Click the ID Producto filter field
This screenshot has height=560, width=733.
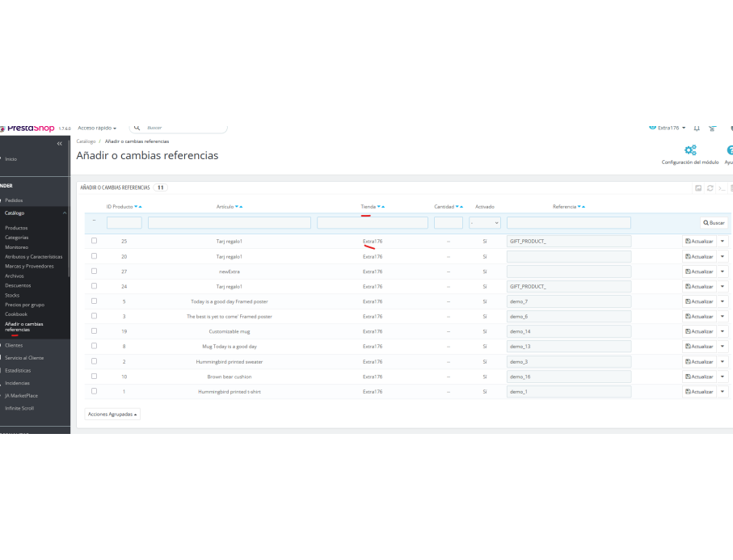coord(124,223)
